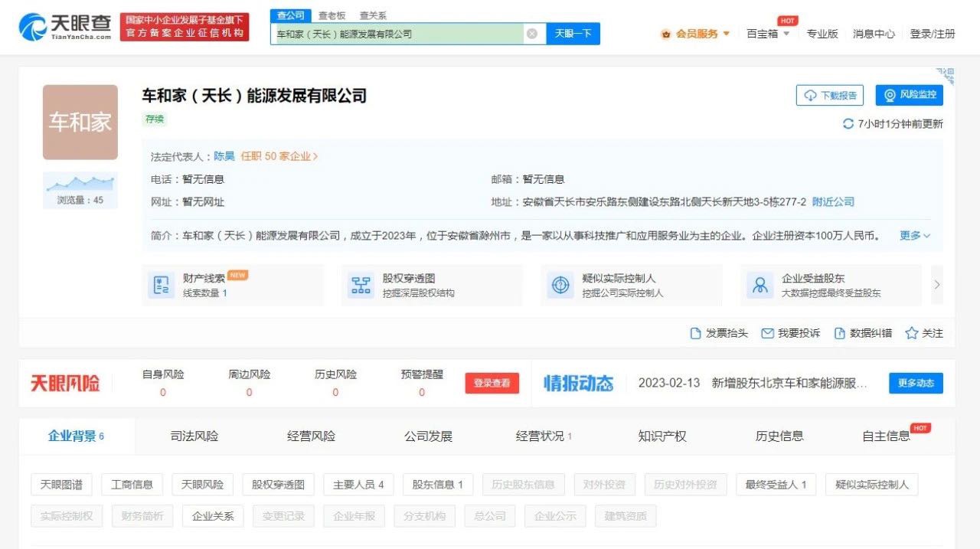980x549 pixels.
Task: Open the 历史信息 tab
Action: (x=779, y=436)
